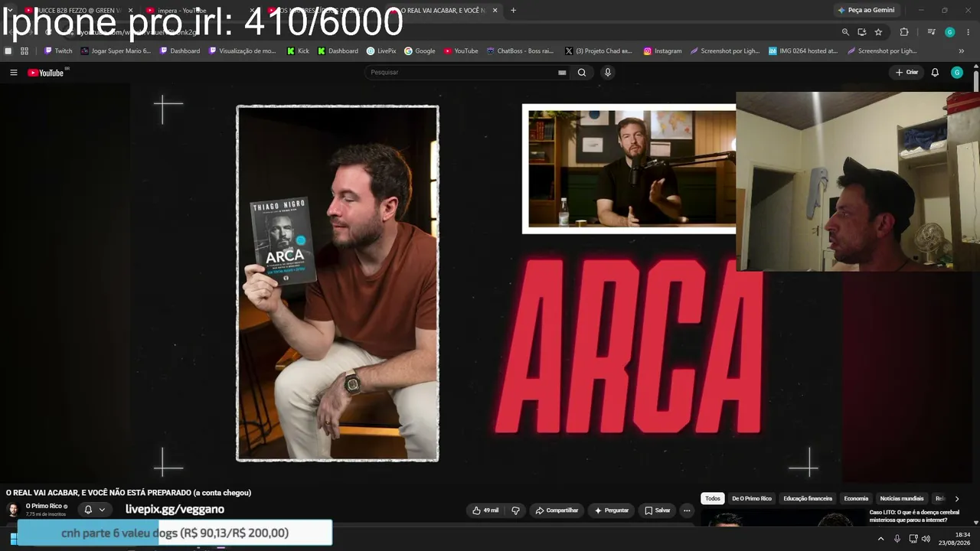Open the O Primo Rico channel name

click(44, 507)
